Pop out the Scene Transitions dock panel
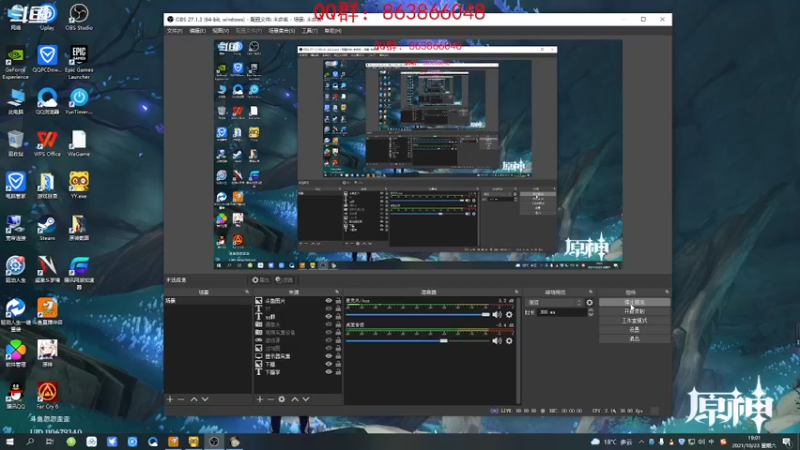This screenshot has height=450, width=800. tap(590, 292)
